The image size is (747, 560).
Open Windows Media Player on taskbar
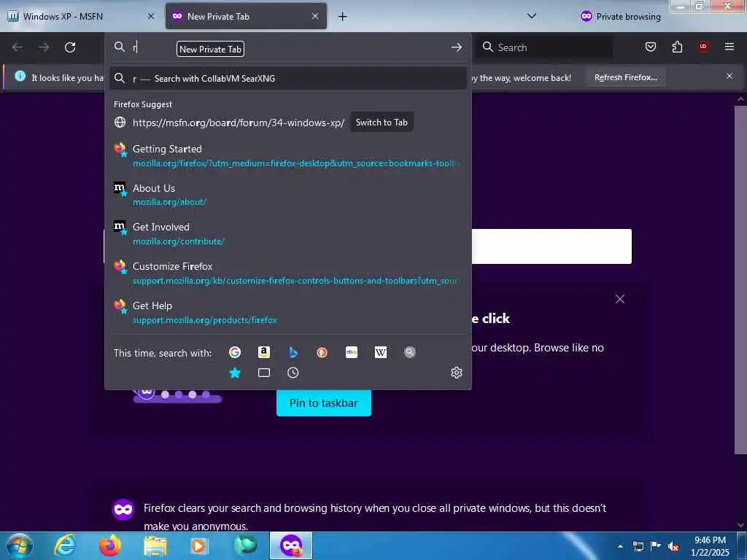click(198, 545)
